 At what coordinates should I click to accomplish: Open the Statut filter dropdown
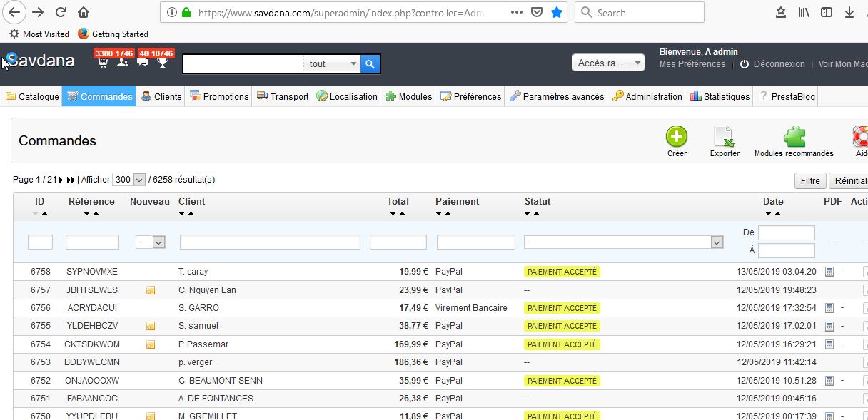tap(624, 242)
